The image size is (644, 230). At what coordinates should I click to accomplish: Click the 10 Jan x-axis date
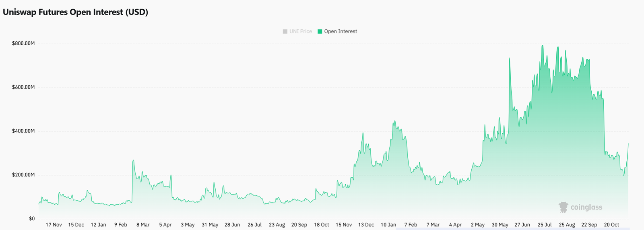(388, 225)
